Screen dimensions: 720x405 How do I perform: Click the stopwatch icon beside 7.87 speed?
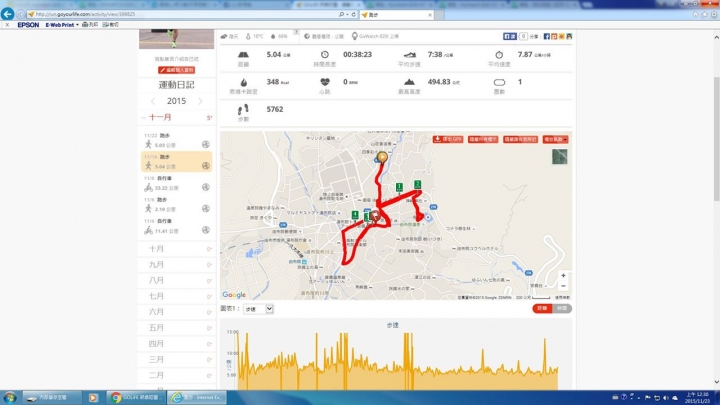point(499,55)
